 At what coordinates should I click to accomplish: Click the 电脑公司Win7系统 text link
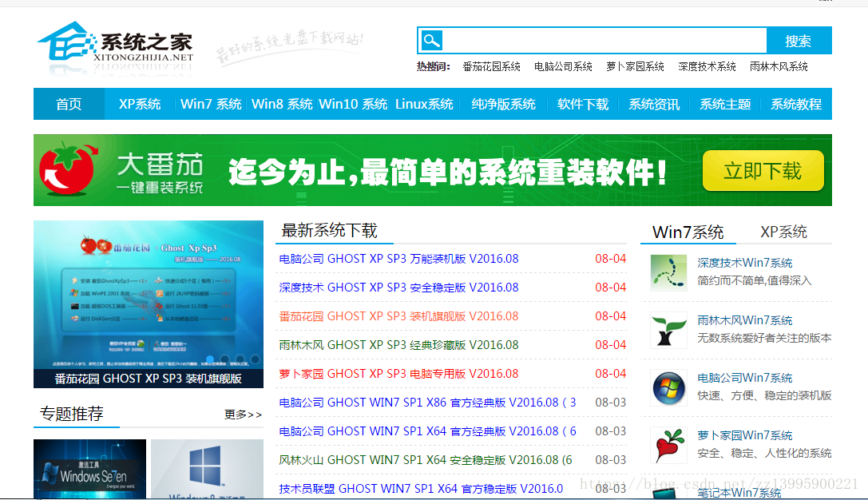[x=744, y=378]
